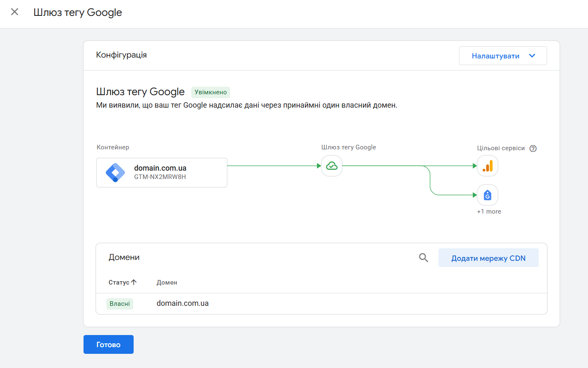The image size is (588, 368).
Task: Sort by the Статус column
Action: coord(122,282)
